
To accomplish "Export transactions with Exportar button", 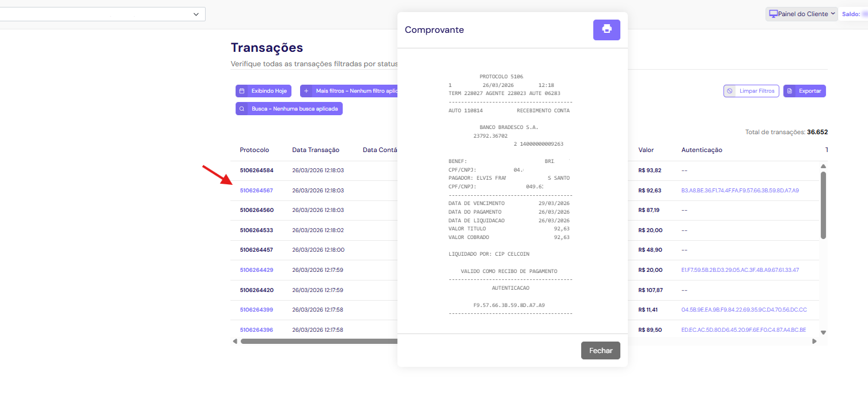I will click(804, 91).
